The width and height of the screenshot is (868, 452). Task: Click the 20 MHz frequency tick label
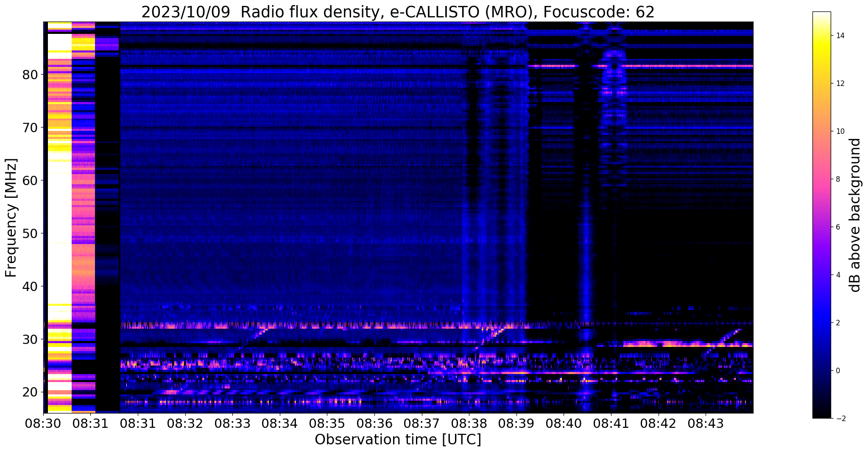[31, 392]
